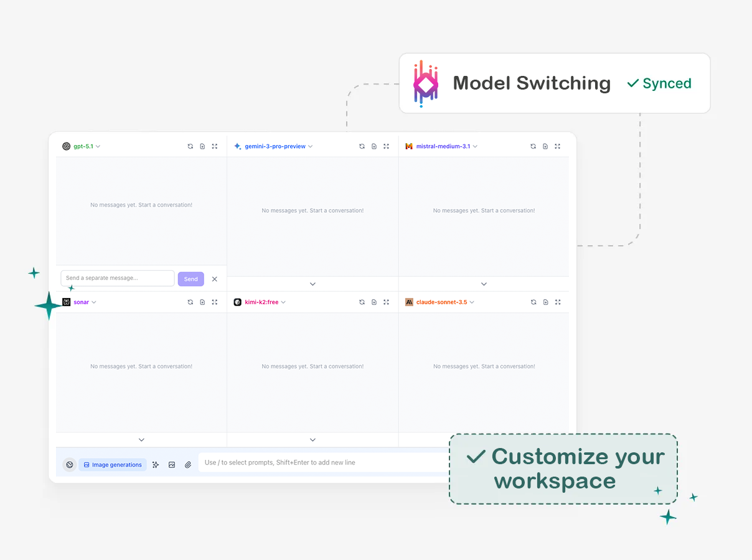Toggle the Image generations mode
This screenshot has height=560, width=752.
(112, 464)
